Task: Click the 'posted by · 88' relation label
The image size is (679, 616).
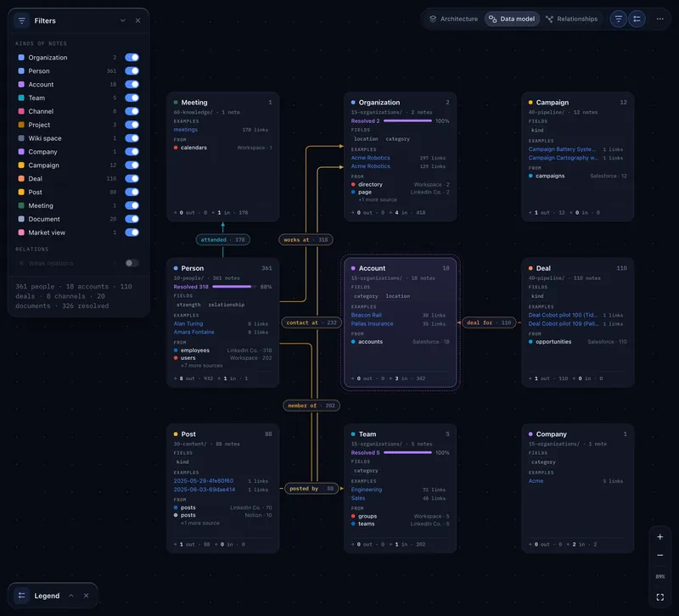Action: [x=311, y=488]
